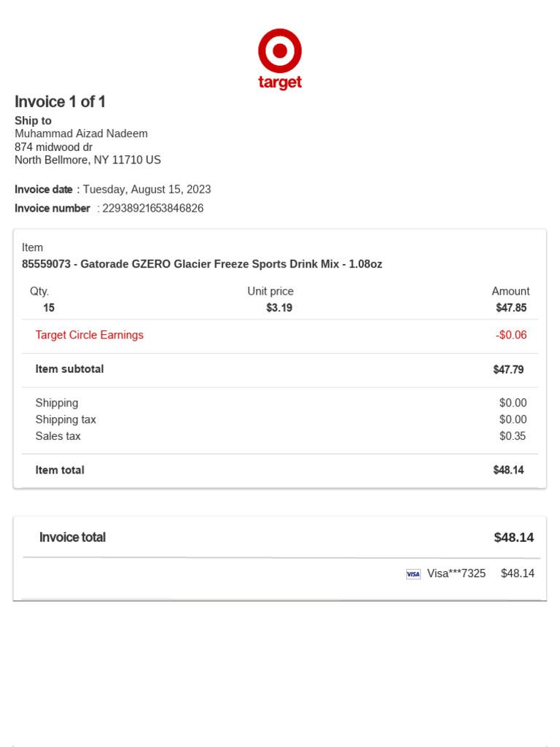
Task: Click the bold Invoice total amount $48.14
Action: point(513,538)
